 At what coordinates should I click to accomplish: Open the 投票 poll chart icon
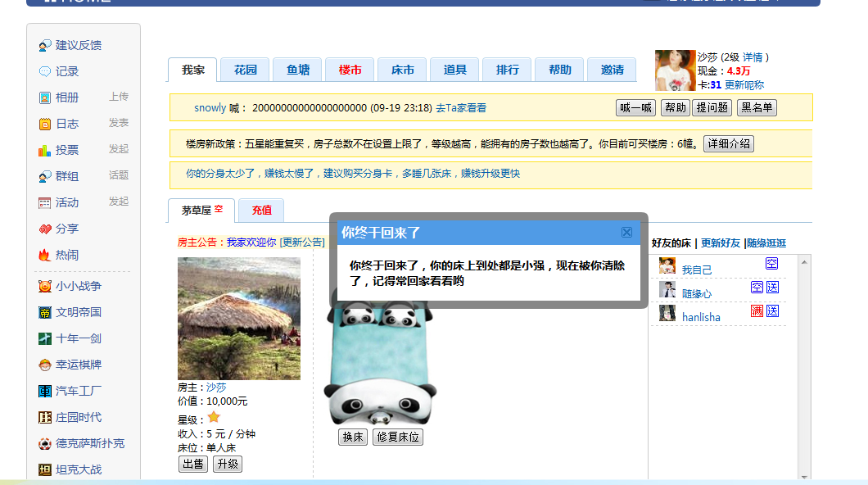point(45,150)
